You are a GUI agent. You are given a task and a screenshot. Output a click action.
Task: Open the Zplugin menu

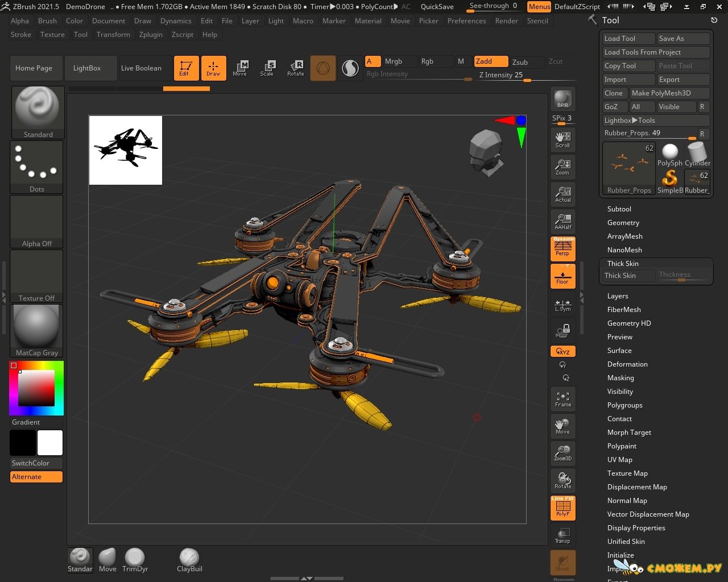(x=151, y=34)
